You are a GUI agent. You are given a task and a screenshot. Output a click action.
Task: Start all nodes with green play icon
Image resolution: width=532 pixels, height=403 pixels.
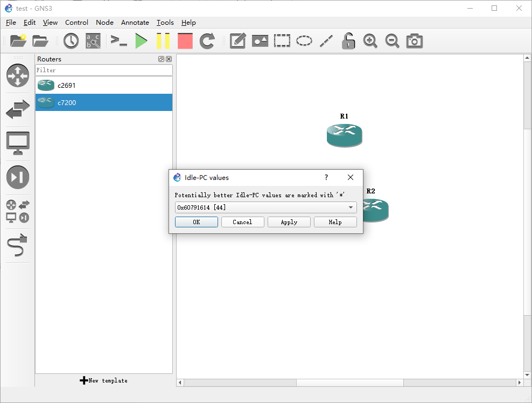click(141, 41)
